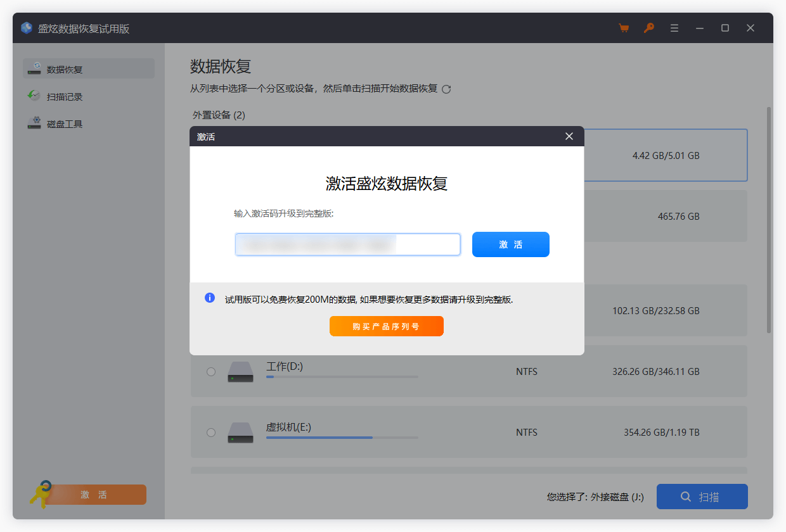Click the activation code input field
Screen dimensions: 786x532
[x=347, y=244]
